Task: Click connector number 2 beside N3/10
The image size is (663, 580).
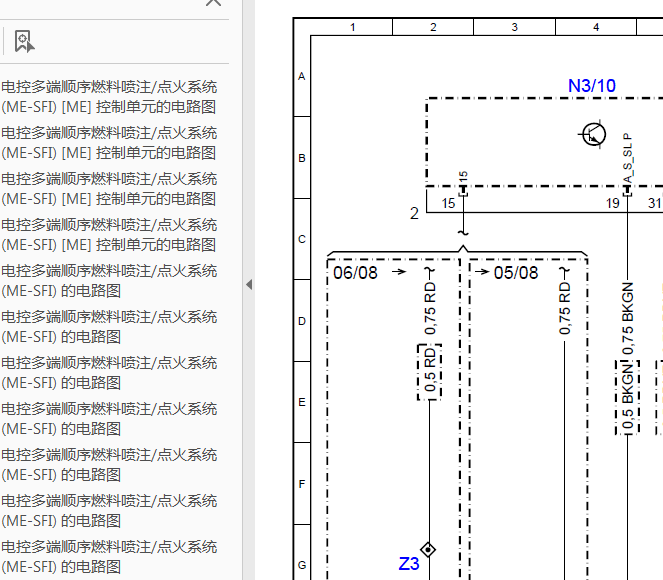Action: (414, 213)
